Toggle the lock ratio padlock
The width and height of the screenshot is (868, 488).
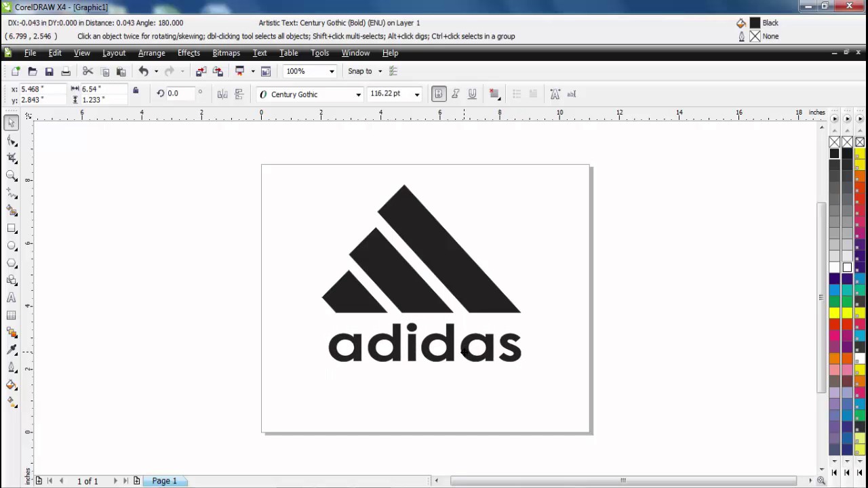tap(136, 90)
